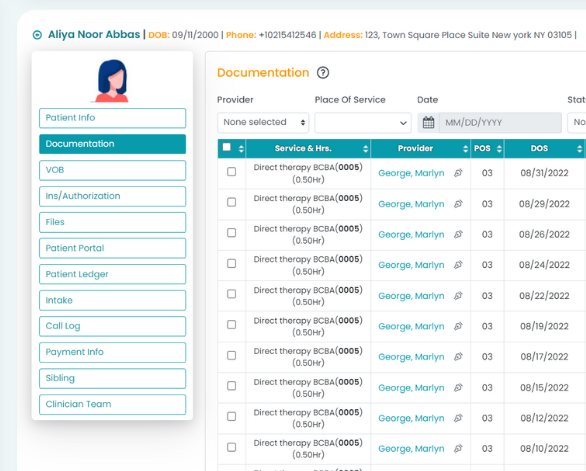Check the box for the 08/31/2022 row

point(232,172)
